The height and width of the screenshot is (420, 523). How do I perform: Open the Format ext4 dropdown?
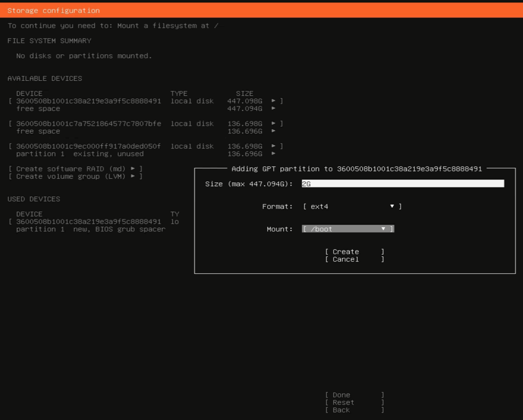(x=352, y=206)
